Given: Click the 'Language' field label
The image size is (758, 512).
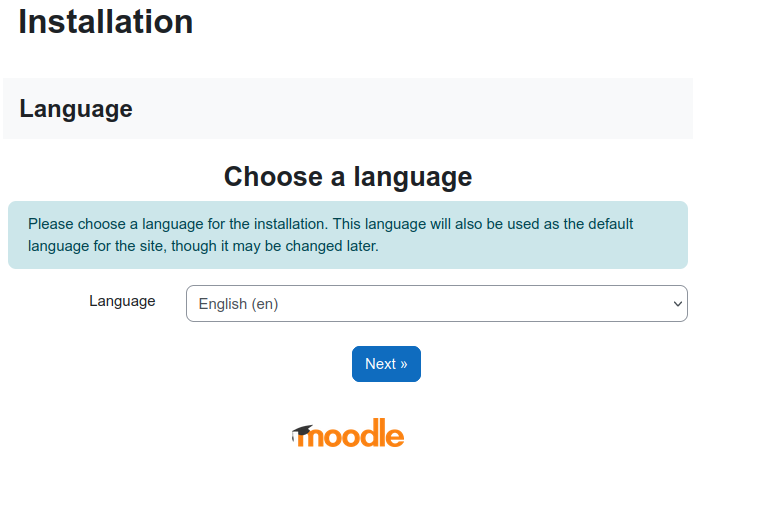Looking at the screenshot, I should pos(122,301).
